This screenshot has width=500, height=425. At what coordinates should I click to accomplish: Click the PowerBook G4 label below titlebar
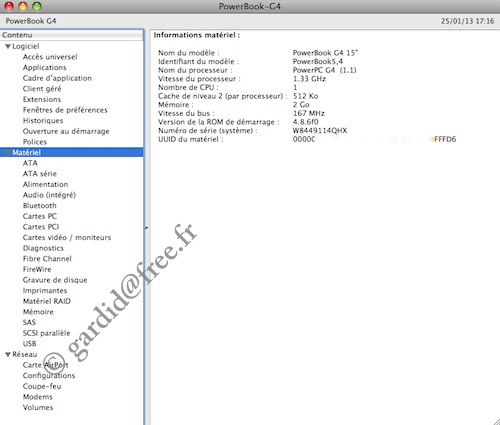click(x=31, y=21)
